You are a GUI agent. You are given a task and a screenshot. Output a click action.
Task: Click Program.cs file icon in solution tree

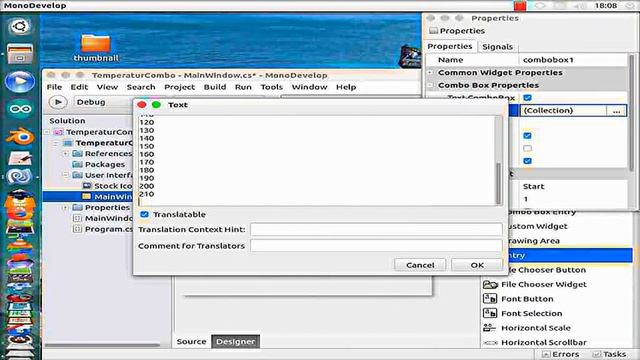click(77, 229)
